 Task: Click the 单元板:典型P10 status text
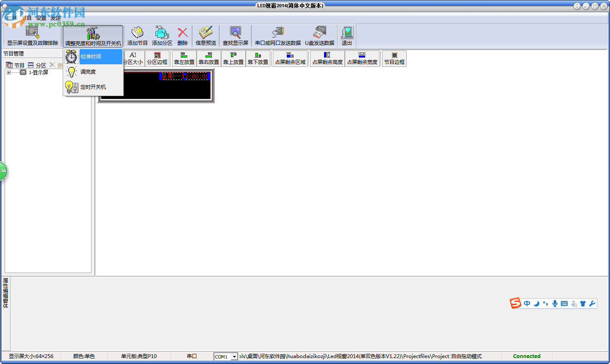coord(139,356)
